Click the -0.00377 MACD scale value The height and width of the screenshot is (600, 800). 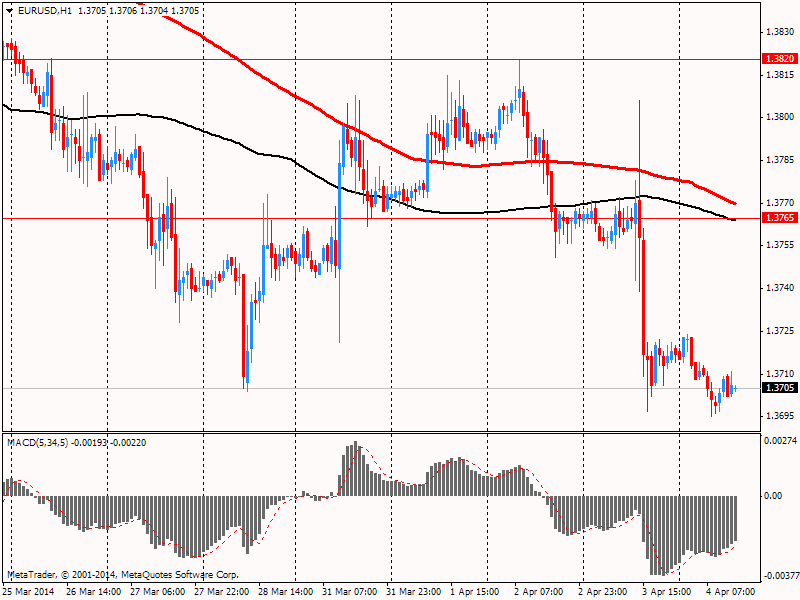click(x=780, y=576)
